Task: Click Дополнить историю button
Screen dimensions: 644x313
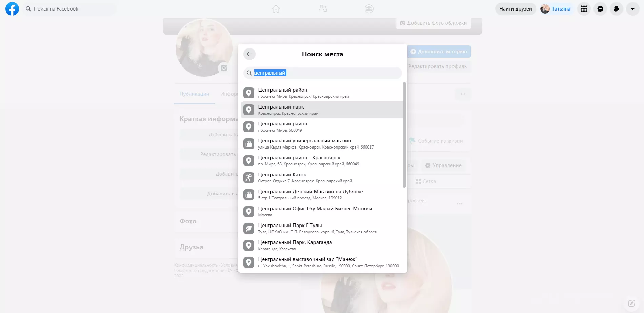Action: pyautogui.click(x=439, y=52)
